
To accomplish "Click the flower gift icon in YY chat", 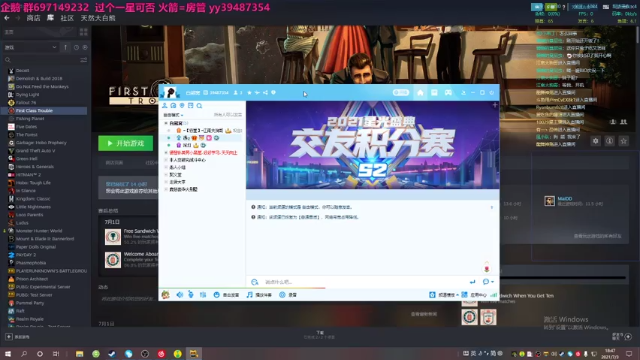I will coord(487,269).
